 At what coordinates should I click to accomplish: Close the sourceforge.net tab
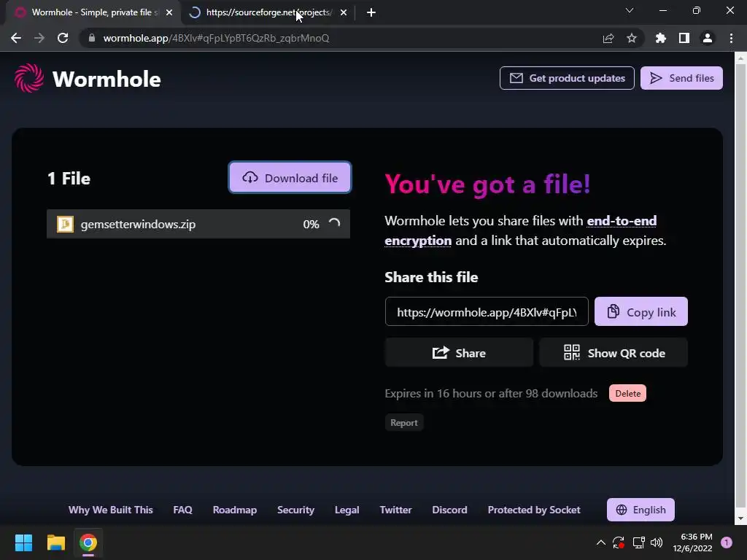[x=344, y=13]
